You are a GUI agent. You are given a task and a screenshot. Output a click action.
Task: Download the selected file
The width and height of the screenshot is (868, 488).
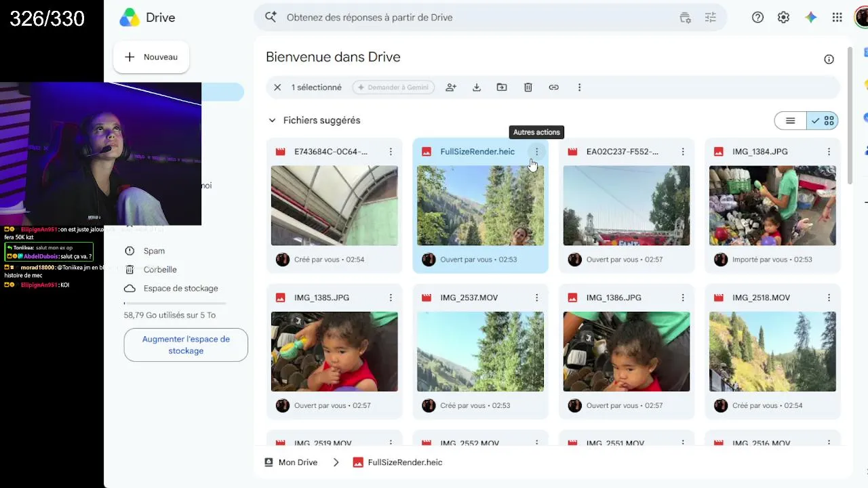pyautogui.click(x=477, y=87)
